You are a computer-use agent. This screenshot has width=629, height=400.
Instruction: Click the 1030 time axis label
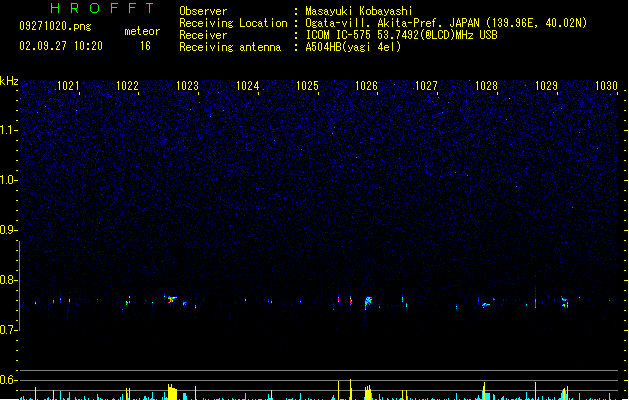coord(606,86)
